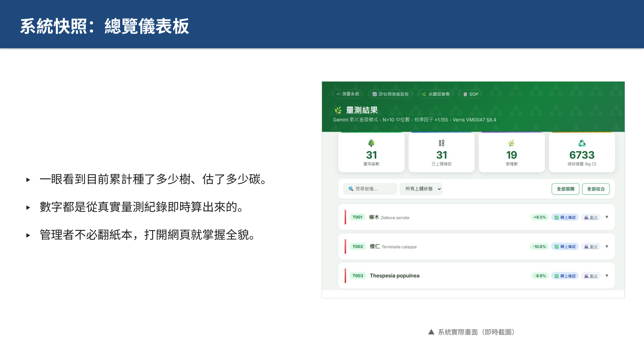644x362 pixels.
Task: Open the 影片 link for T001
Action: pyautogui.click(x=591, y=217)
